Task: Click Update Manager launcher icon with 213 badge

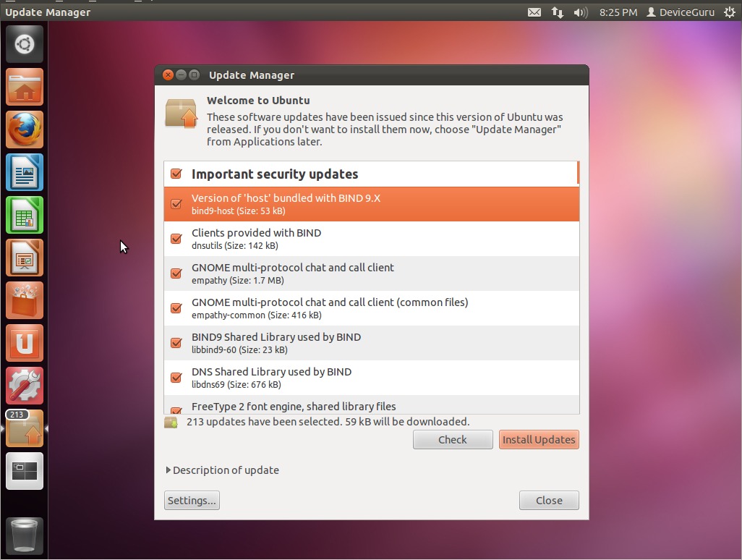Action: pos(25,428)
